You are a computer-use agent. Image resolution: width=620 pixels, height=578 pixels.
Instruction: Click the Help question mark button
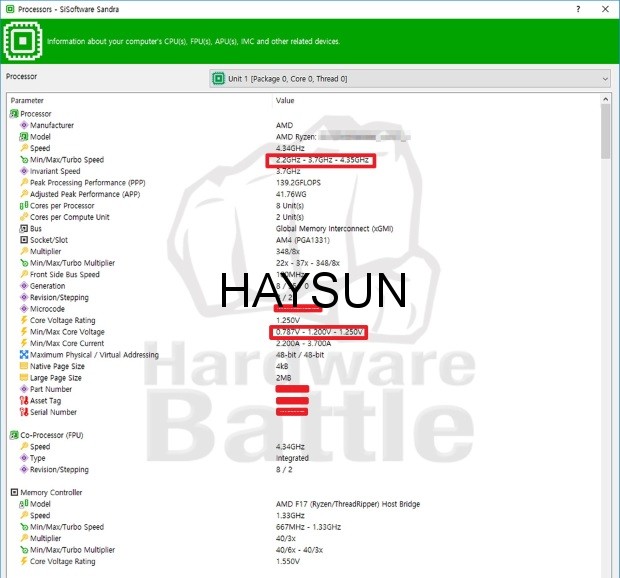pos(577,8)
